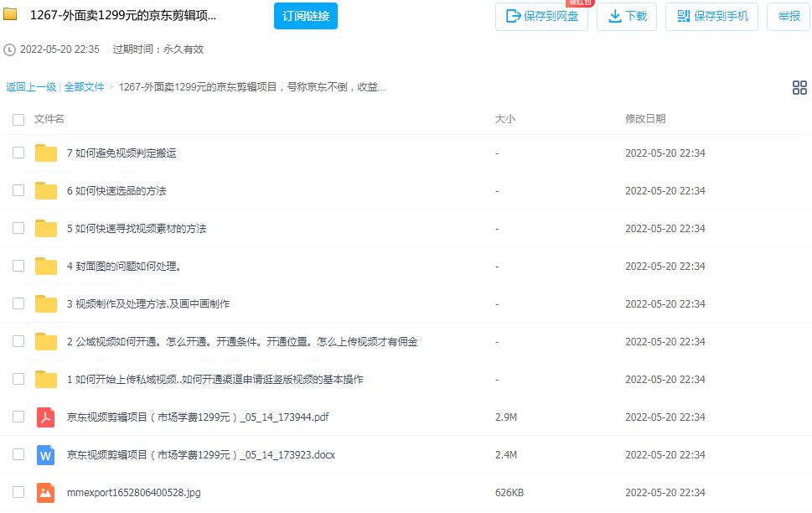Click the clock icon beside share date
The height and width of the screenshot is (513, 812).
pyautogui.click(x=9, y=49)
